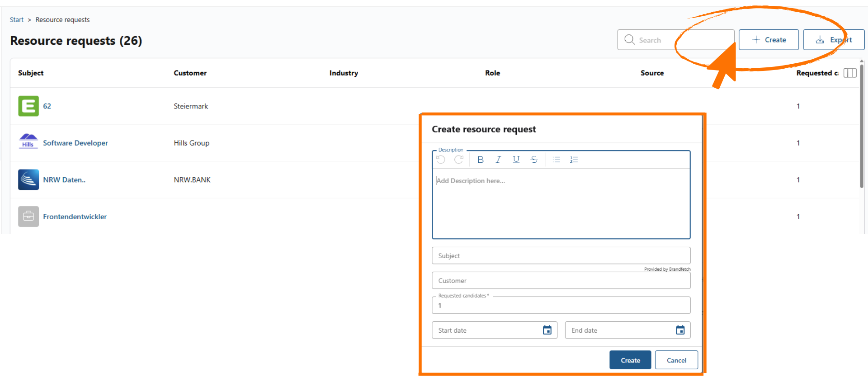Insert a bulleted list
The image size is (868, 391).
pyautogui.click(x=557, y=160)
